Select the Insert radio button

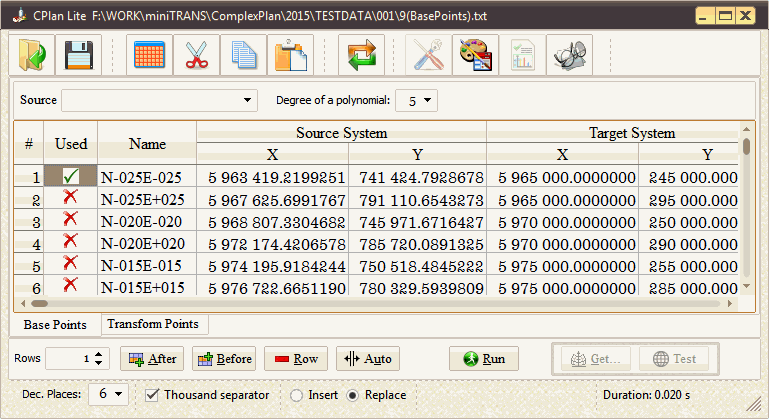297,395
